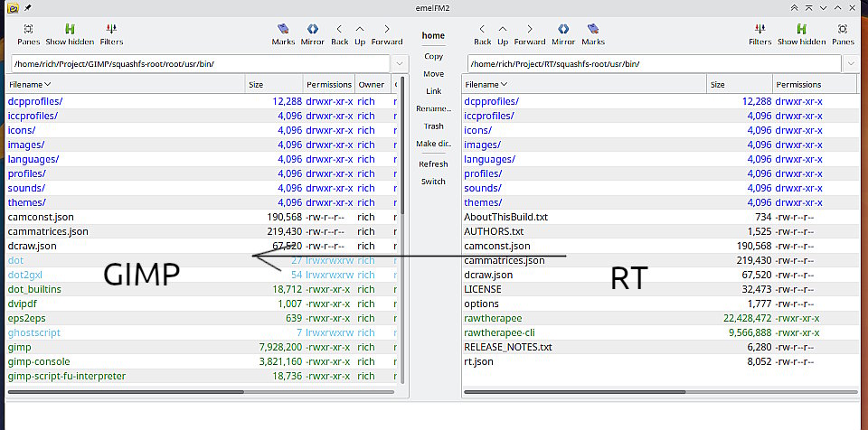Click the left pane horizontal scrollbar
868x430 pixels.
126,392
